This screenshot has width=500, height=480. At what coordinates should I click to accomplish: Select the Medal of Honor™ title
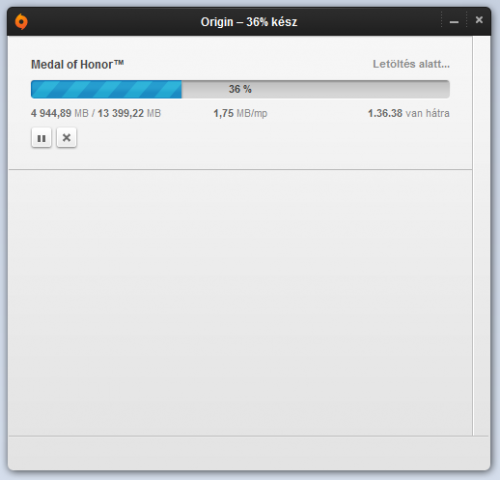tap(77, 64)
